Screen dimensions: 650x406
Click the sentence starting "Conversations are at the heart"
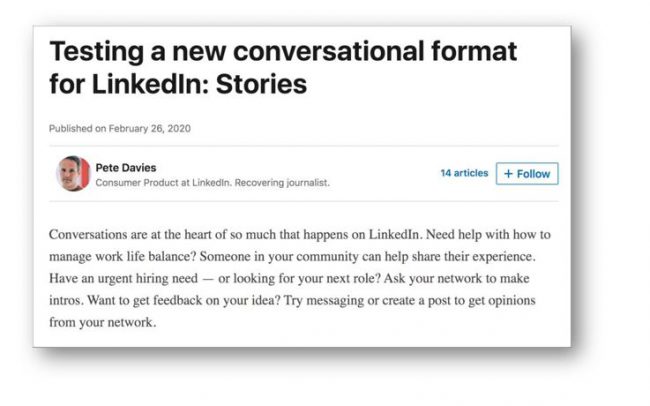(x=190, y=235)
